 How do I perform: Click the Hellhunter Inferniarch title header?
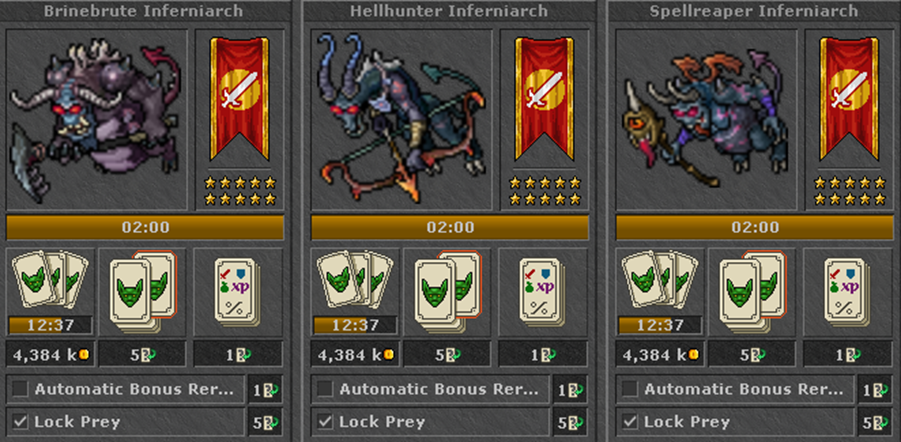click(x=449, y=11)
